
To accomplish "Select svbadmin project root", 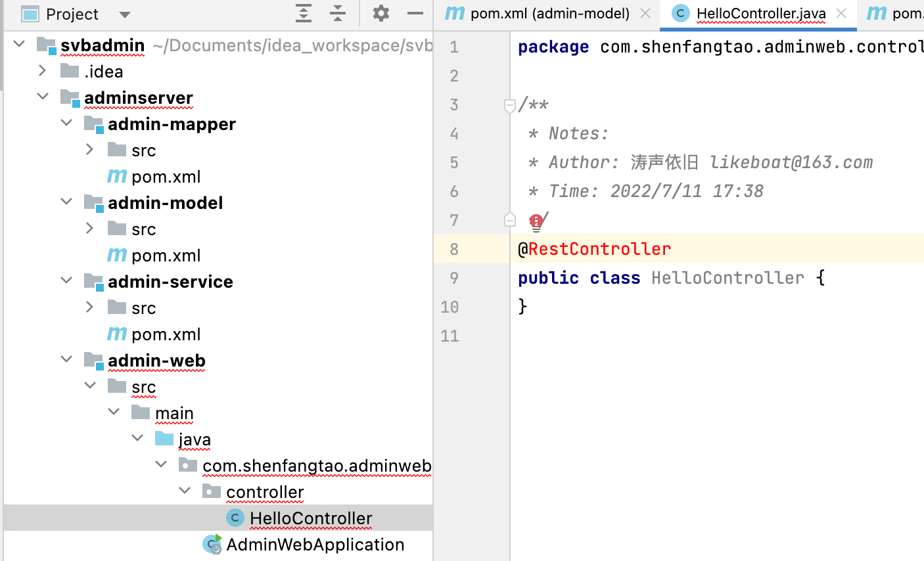I will tap(103, 45).
